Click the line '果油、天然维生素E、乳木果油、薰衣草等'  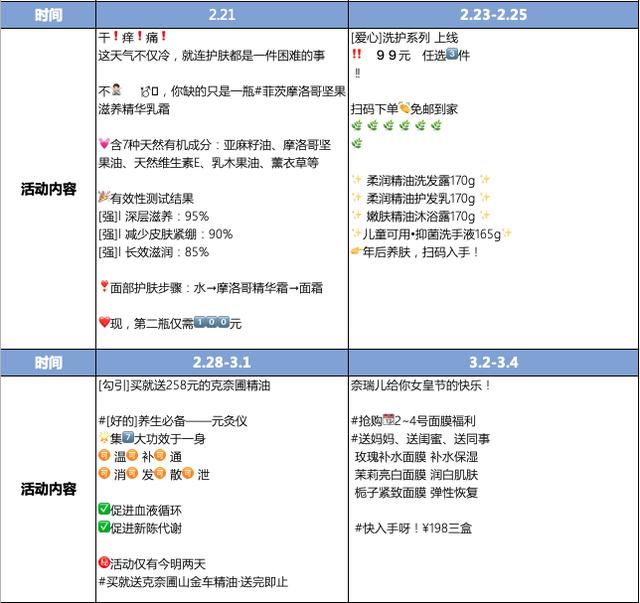(208, 163)
